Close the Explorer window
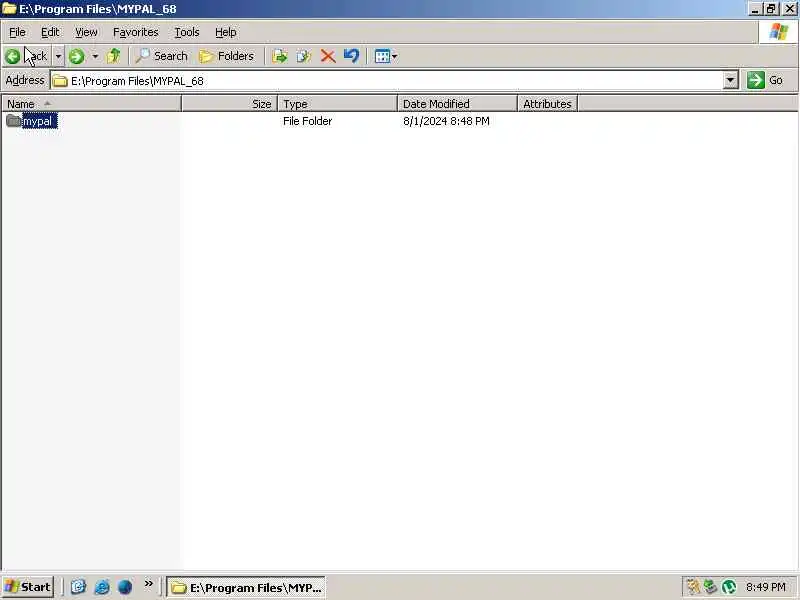 click(x=789, y=9)
